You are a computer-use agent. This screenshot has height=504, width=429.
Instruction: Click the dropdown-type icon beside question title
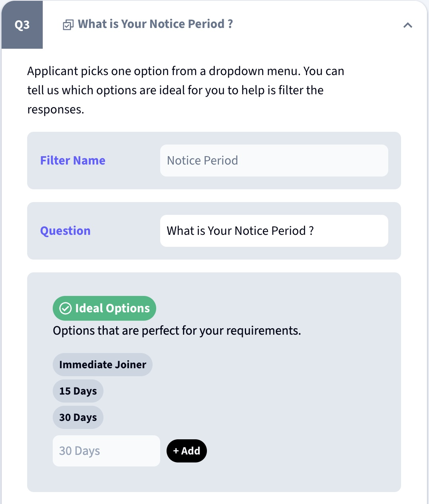click(x=68, y=25)
